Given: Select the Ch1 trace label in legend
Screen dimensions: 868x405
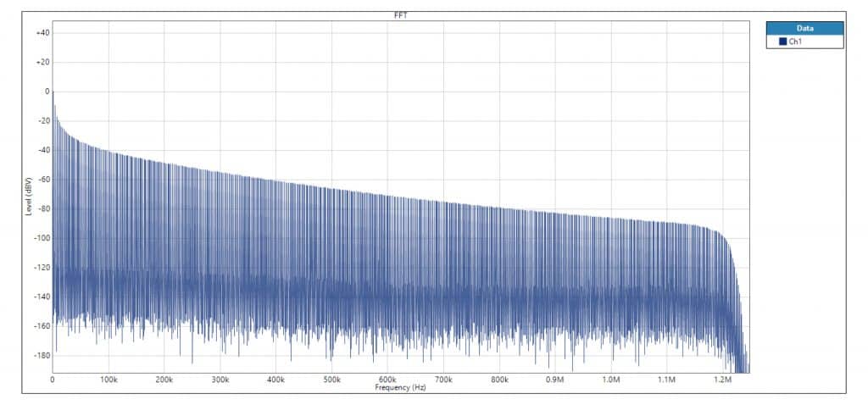Looking at the screenshot, I should (795, 42).
